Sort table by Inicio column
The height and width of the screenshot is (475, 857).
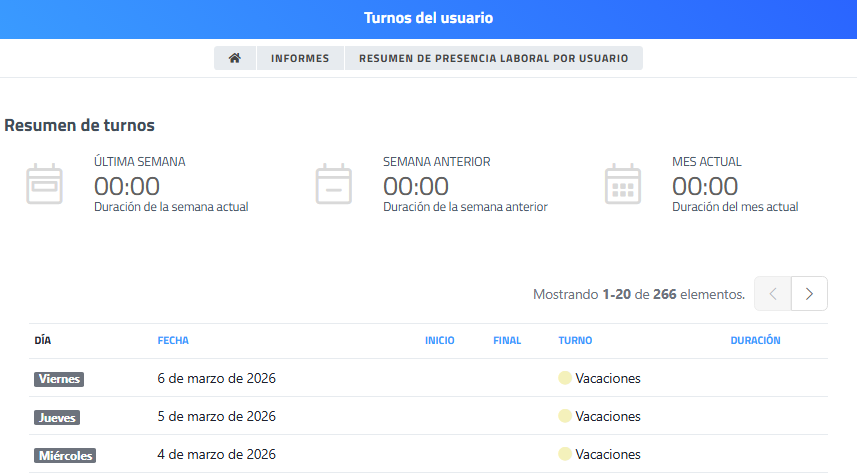point(439,341)
